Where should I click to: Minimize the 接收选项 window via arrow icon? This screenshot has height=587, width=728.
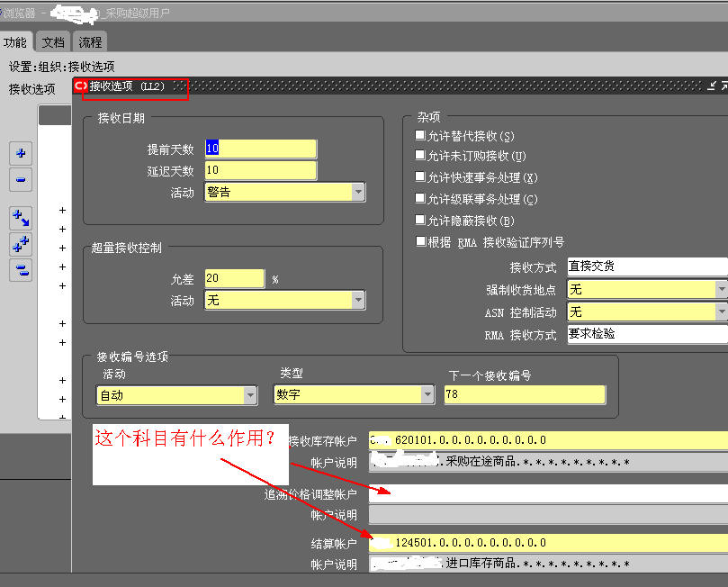[x=712, y=86]
